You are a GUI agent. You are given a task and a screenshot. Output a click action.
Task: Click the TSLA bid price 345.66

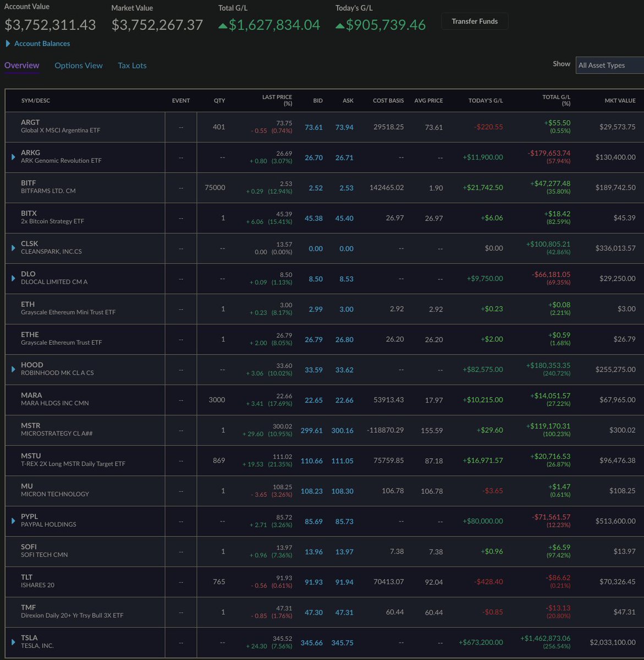(312, 642)
